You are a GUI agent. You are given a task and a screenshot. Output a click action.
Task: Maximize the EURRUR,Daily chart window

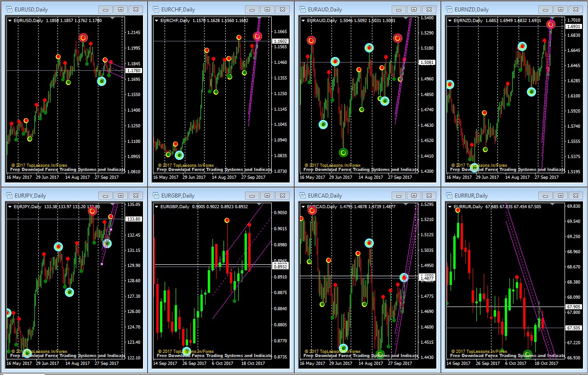click(x=561, y=195)
